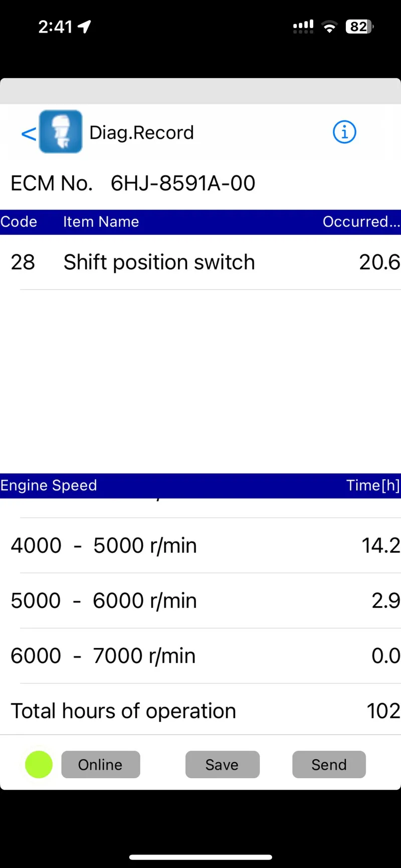Viewport: 401px width, 868px height.
Task: Tap the location arrow icon
Action: (84, 27)
